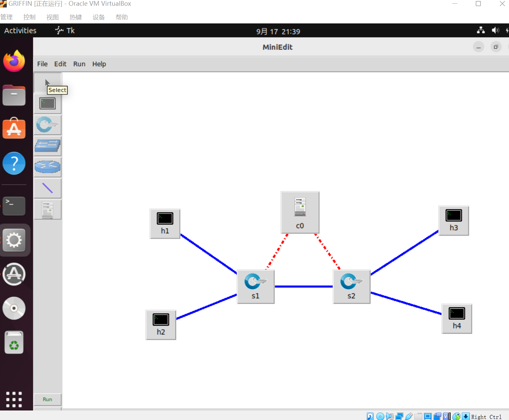Open VirtualBox 热键 menu

pyautogui.click(x=76, y=17)
